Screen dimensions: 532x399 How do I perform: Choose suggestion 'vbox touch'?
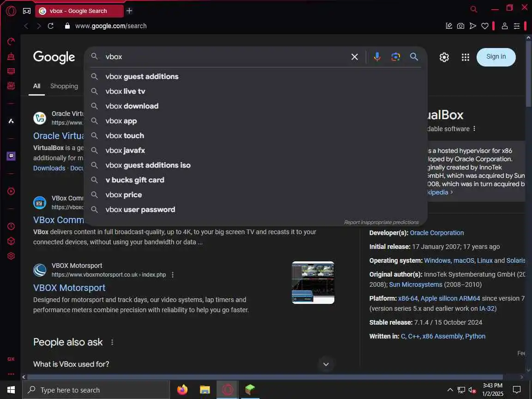(255, 136)
